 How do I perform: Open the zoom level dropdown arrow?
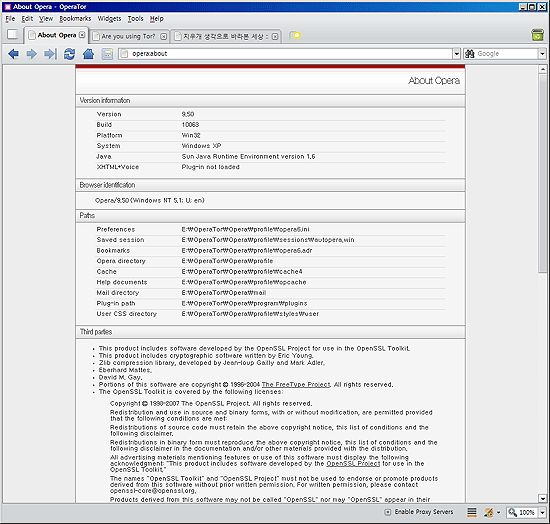click(542, 512)
